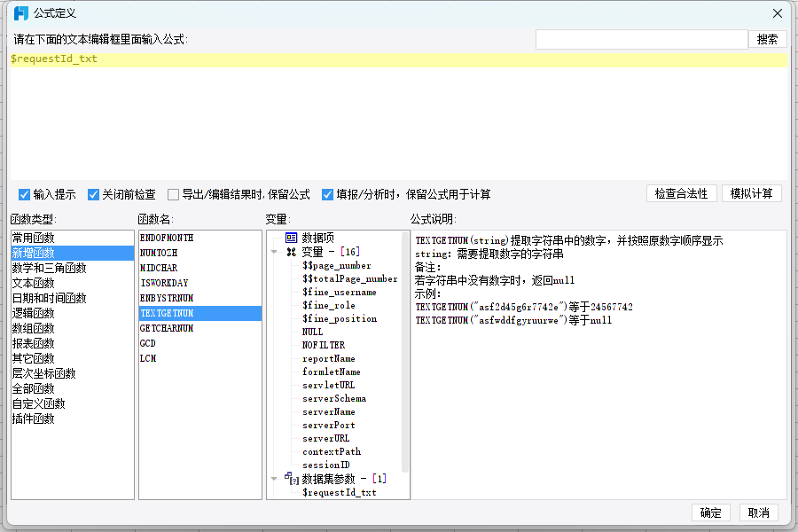Select the $fine_username variable

pyautogui.click(x=339, y=292)
